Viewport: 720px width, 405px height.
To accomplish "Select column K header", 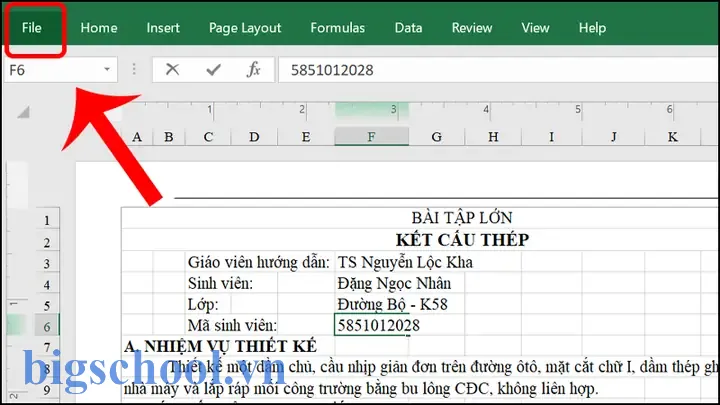I will point(673,137).
